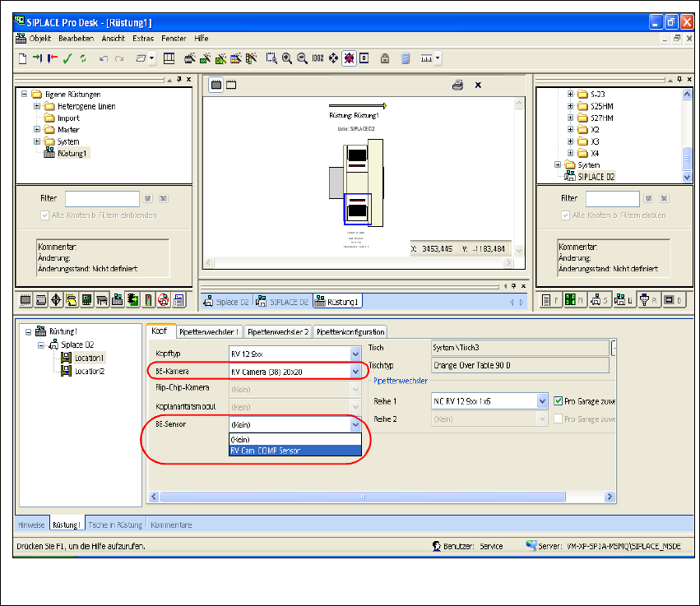
Task: Click the padlock icon in toolbar
Action: tap(385, 58)
